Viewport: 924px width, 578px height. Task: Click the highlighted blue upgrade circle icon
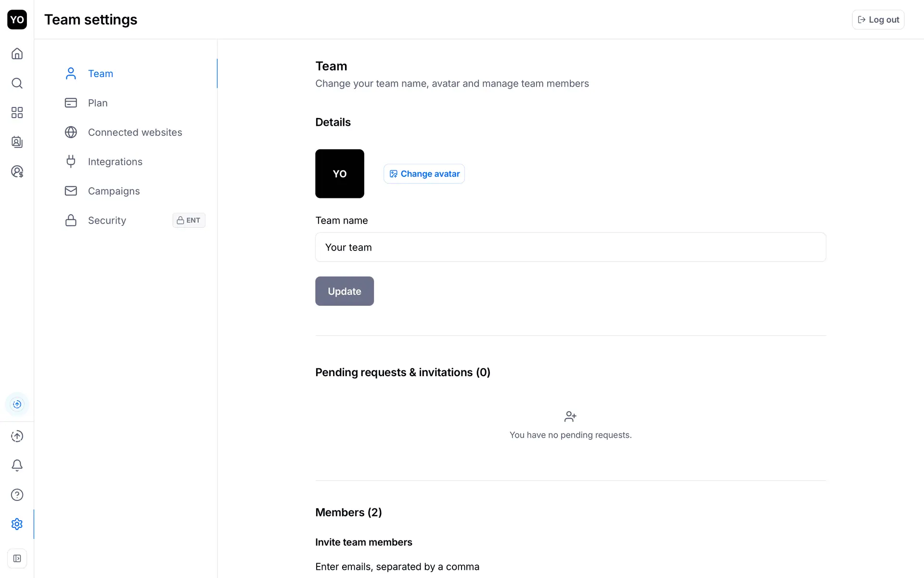17,404
